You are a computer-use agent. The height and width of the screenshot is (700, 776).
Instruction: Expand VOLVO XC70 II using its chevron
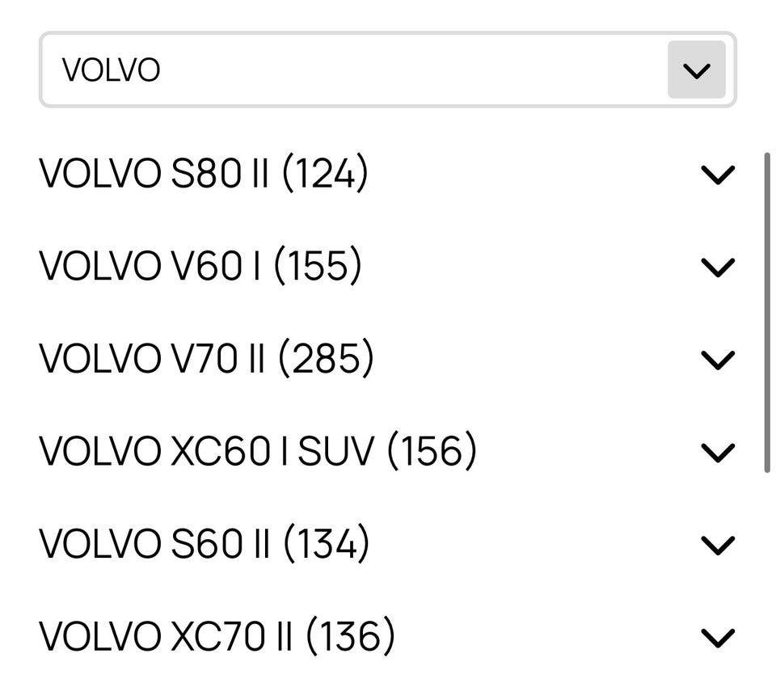(718, 638)
